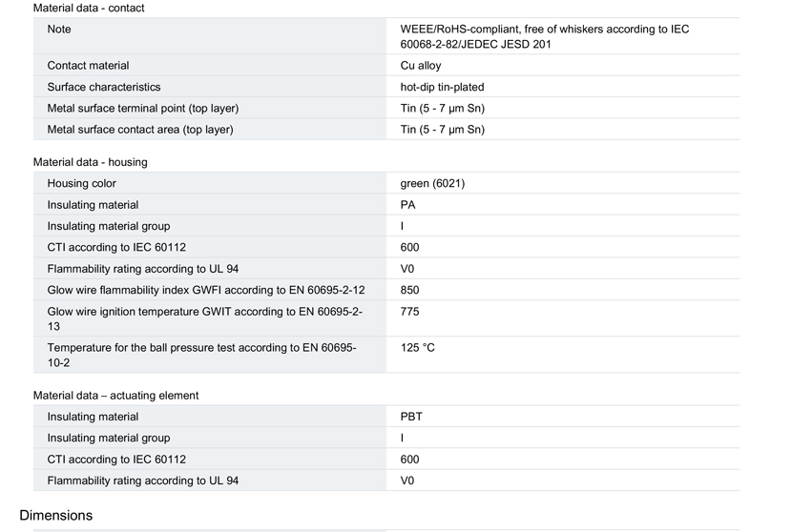
Task: Select the '775' GWIT value
Action: pos(409,312)
